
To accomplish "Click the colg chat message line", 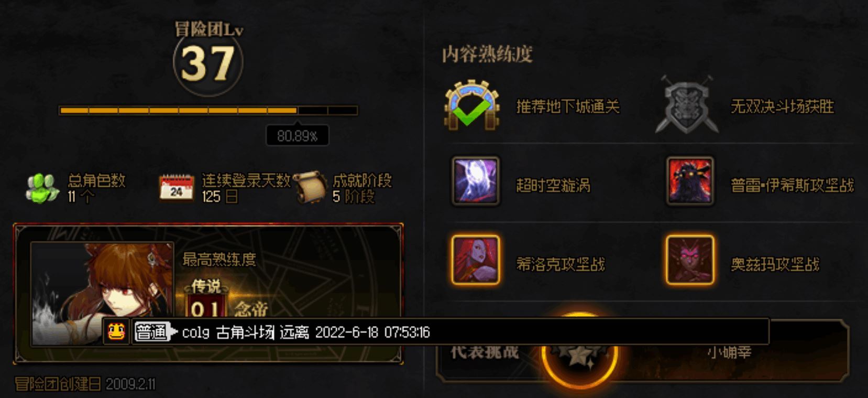I will coord(451,332).
